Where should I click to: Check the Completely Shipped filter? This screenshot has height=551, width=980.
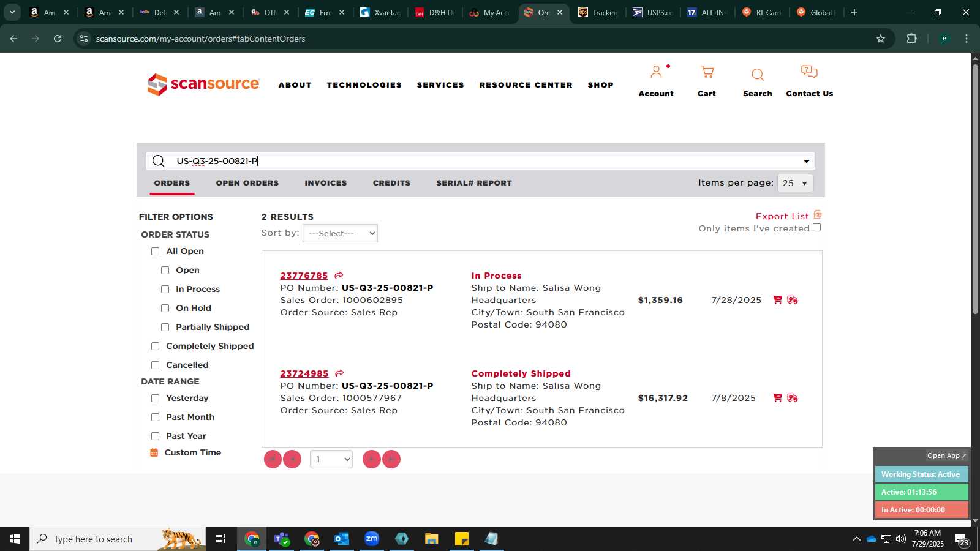click(x=155, y=347)
